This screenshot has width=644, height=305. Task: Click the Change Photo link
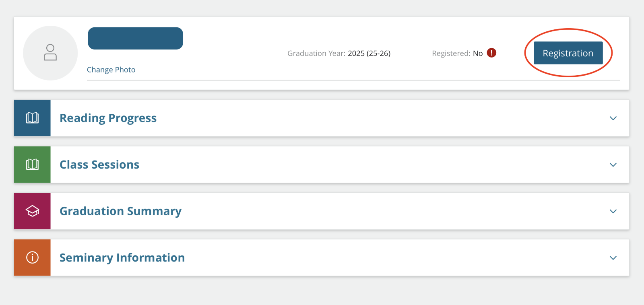pyautogui.click(x=111, y=70)
